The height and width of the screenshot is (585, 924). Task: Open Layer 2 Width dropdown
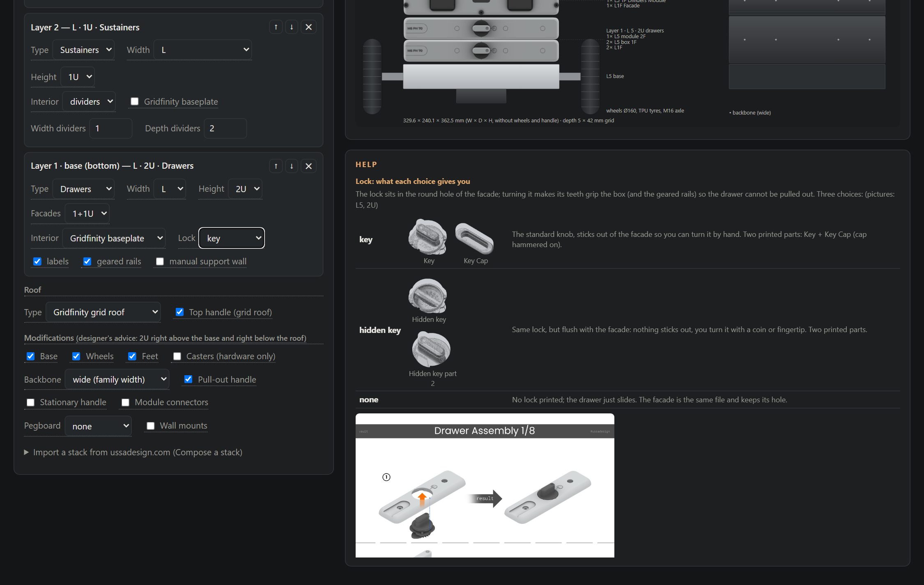pyautogui.click(x=202, y=50)
